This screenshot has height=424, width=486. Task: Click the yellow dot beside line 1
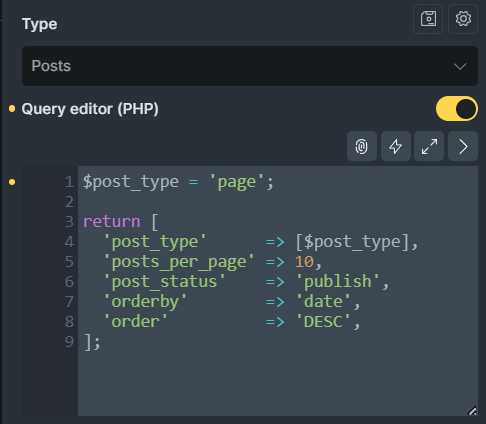12,182
